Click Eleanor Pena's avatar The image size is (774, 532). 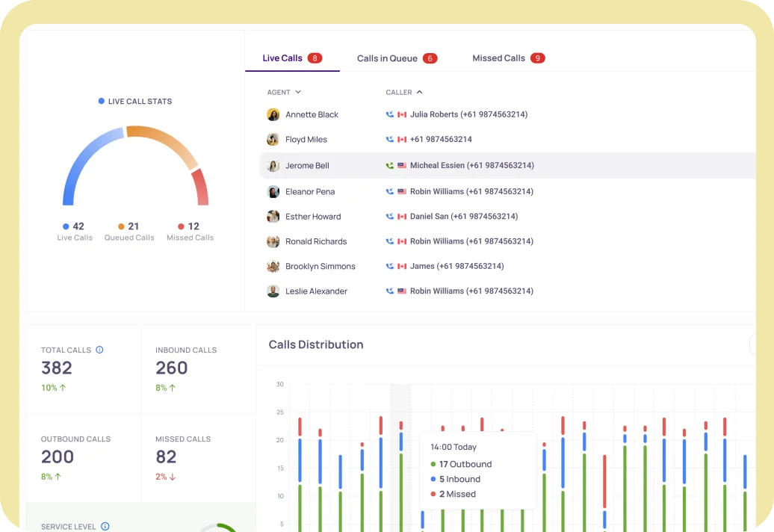pos(273,191)
